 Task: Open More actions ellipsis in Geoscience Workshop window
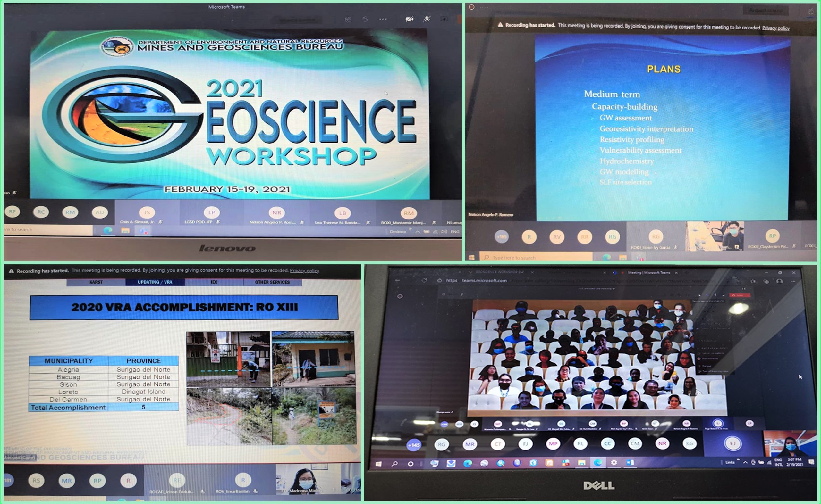(383, 19)
